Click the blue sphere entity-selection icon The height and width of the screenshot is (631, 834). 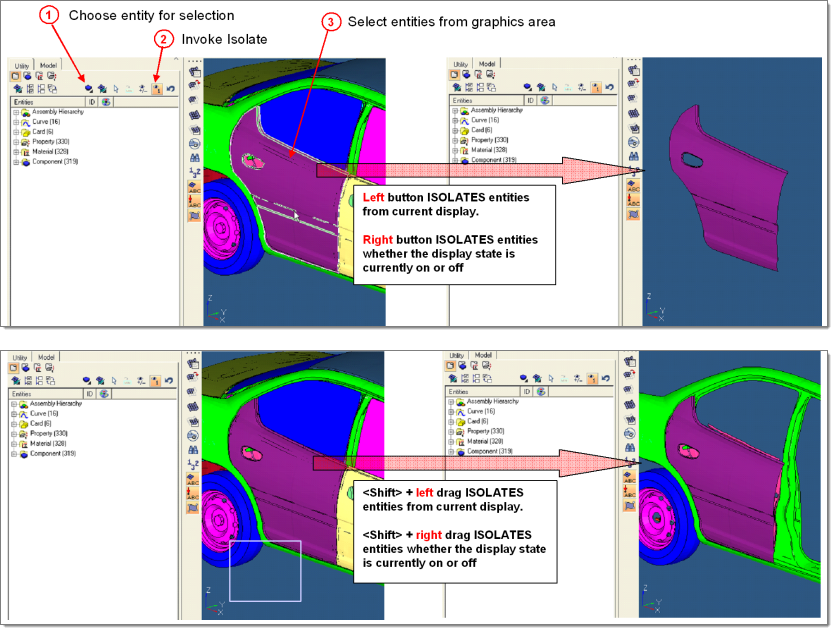pos(88,88)
